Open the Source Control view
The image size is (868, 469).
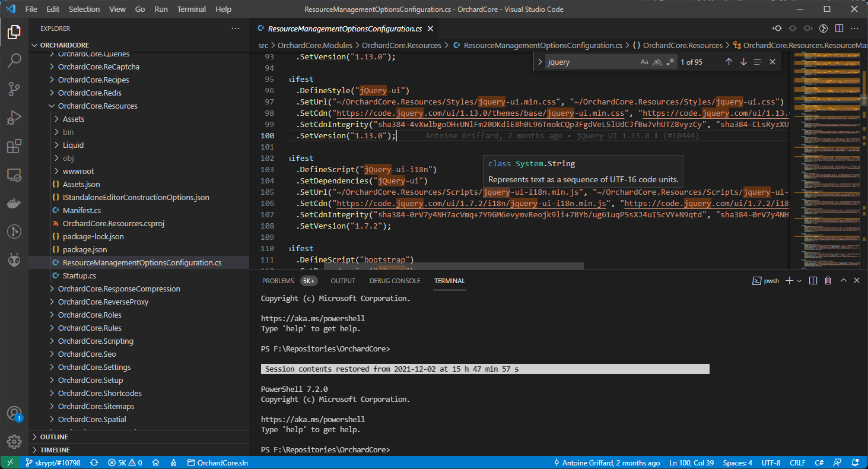pyautogui.click(x=14, y=89)
